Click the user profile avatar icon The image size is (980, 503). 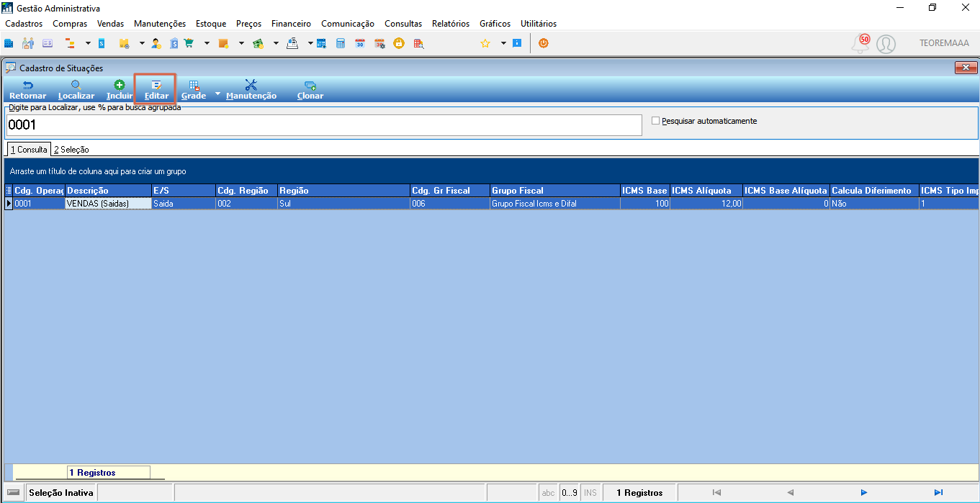(886, 44)
